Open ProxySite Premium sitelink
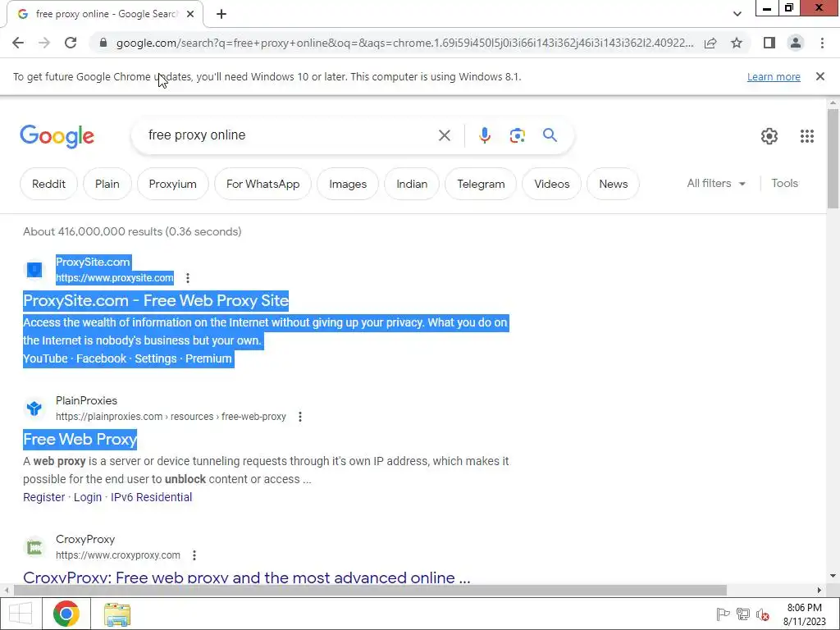The image size is (840, 630). pos(208,359)
